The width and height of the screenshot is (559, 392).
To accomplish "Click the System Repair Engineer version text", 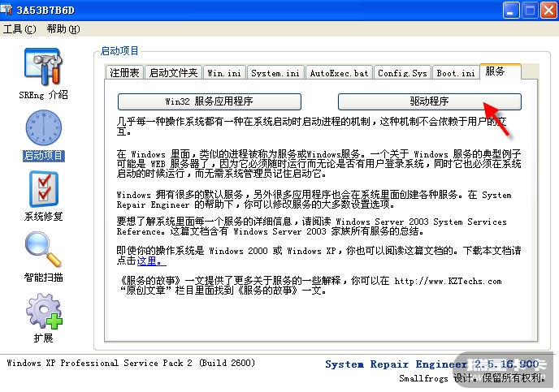I will coord(431,364).
